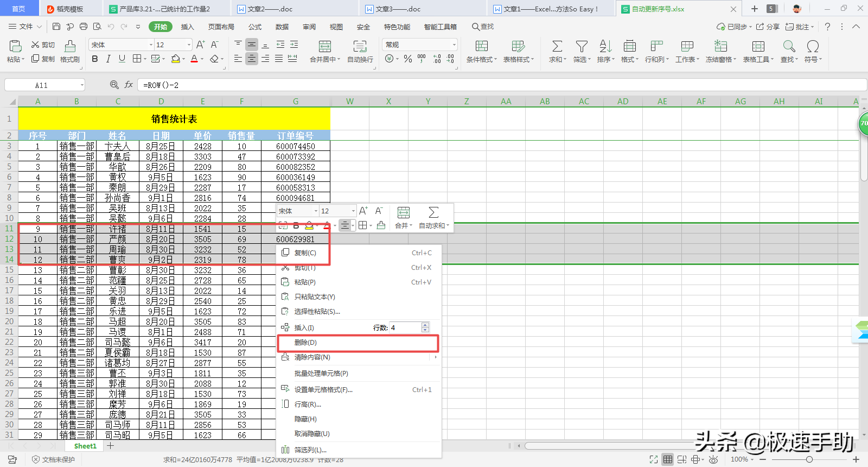Image resolution: width=868 pixels, height=467 pixels.
Task: Click the document unprotected (文档未保护) status button
Action: point(54,459)
